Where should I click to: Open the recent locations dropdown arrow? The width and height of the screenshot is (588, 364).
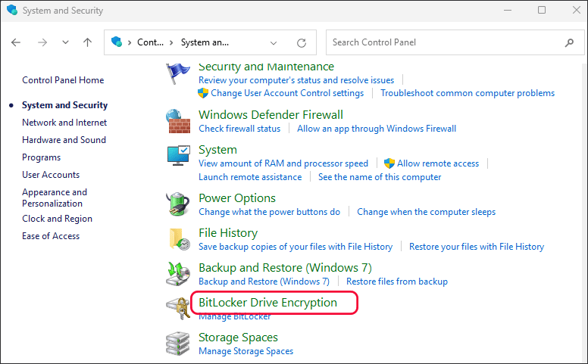pos(65,42)
